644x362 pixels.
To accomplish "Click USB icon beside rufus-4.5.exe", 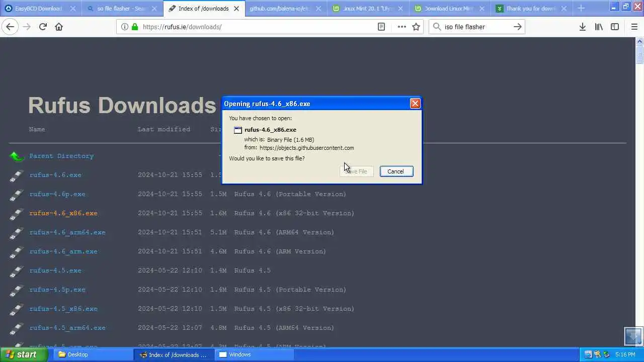I will [17, 271].
